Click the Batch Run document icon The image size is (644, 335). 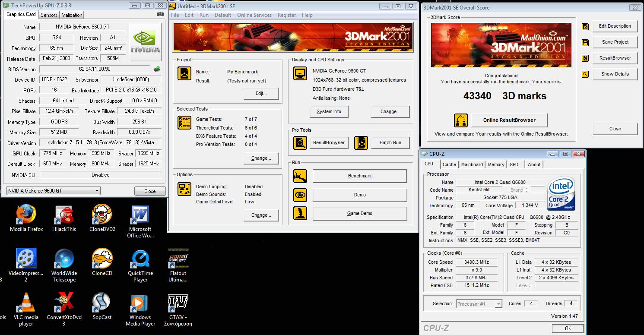pyautogui.click(x=361, y=142)
